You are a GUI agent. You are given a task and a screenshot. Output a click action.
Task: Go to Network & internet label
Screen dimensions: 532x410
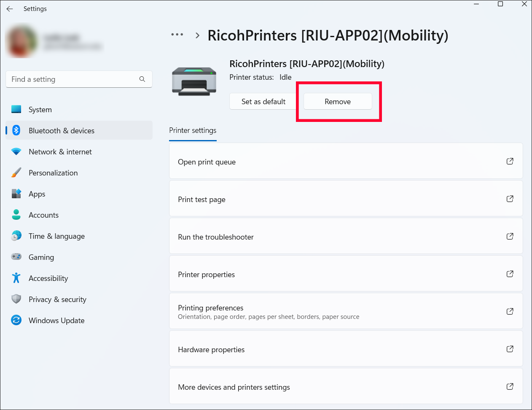click(x=60, y=152)
